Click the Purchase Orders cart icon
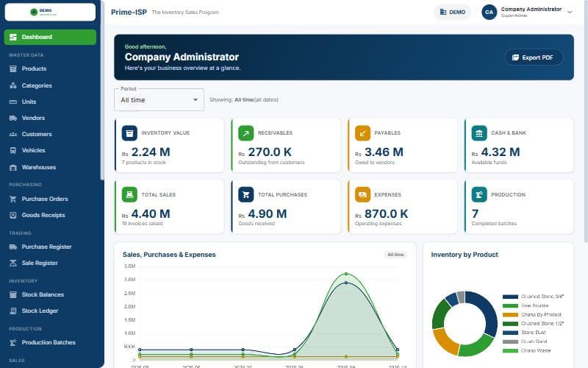 13,199
